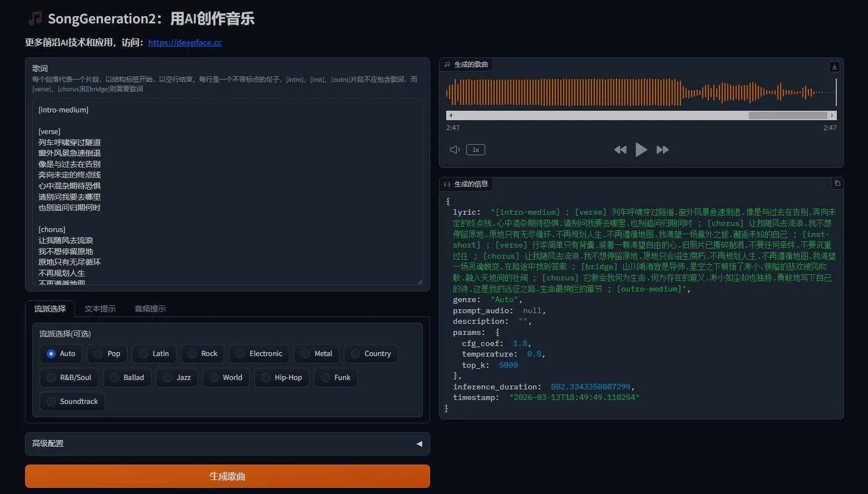This screenshot has height=494, width=868.
Task: Open the 1x playback speed selector
Action: (x=475, y=149)
